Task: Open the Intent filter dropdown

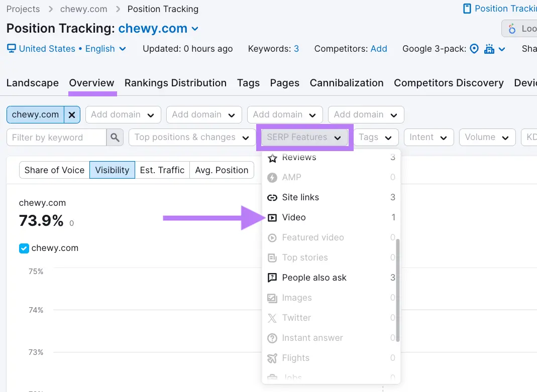Action: [x=428, y=137]
